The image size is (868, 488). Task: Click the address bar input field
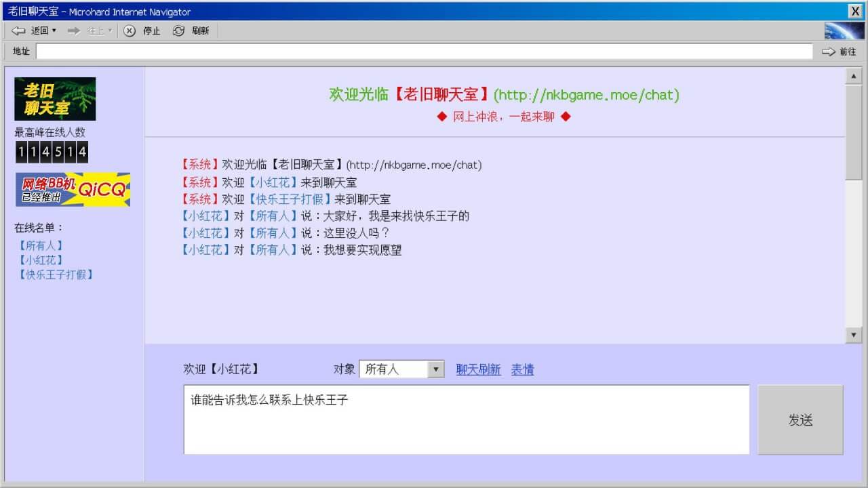point(424,52)
